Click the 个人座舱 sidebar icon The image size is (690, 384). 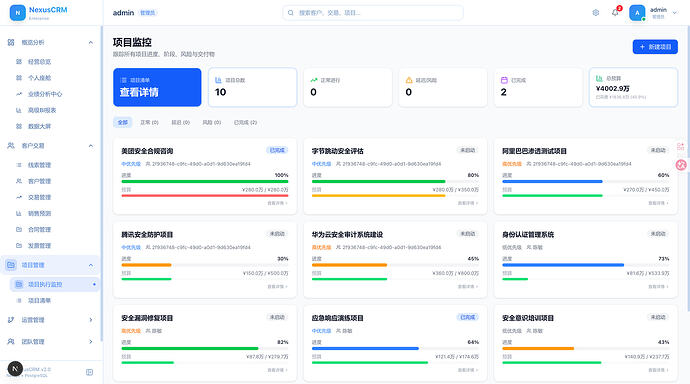(x=19, y=78)
